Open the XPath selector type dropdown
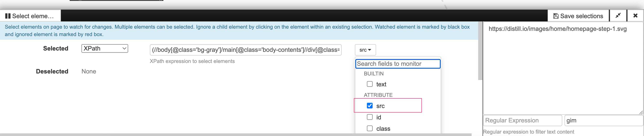Screen dimensions: 644x136 [x=104, y=48]
